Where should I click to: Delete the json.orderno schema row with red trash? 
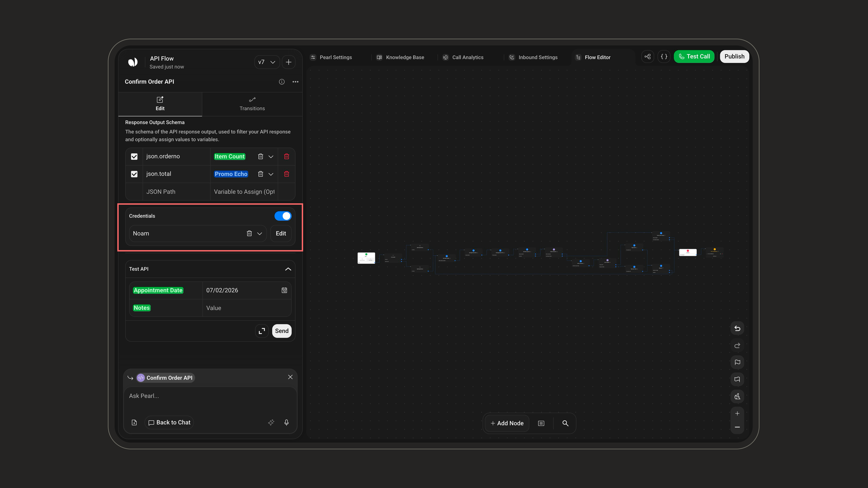point(286,157)
